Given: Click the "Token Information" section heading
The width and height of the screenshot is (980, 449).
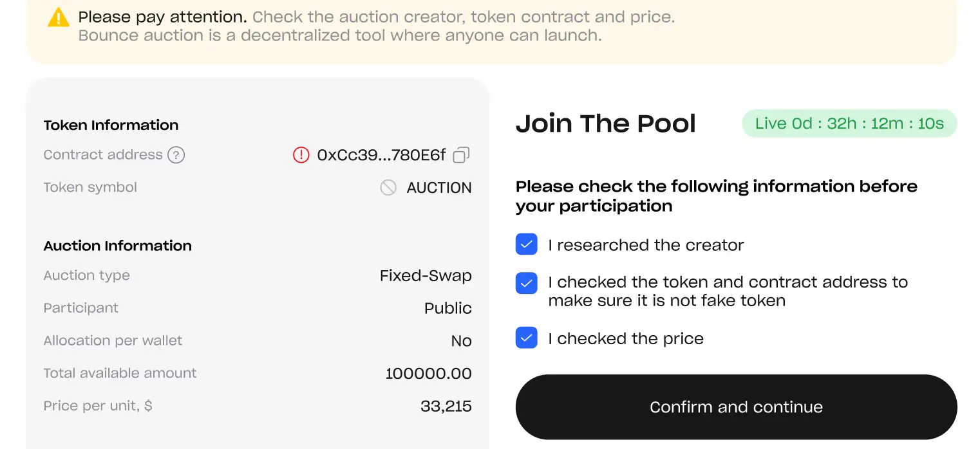Looking at the screenshot, I should tap(111, 125).
